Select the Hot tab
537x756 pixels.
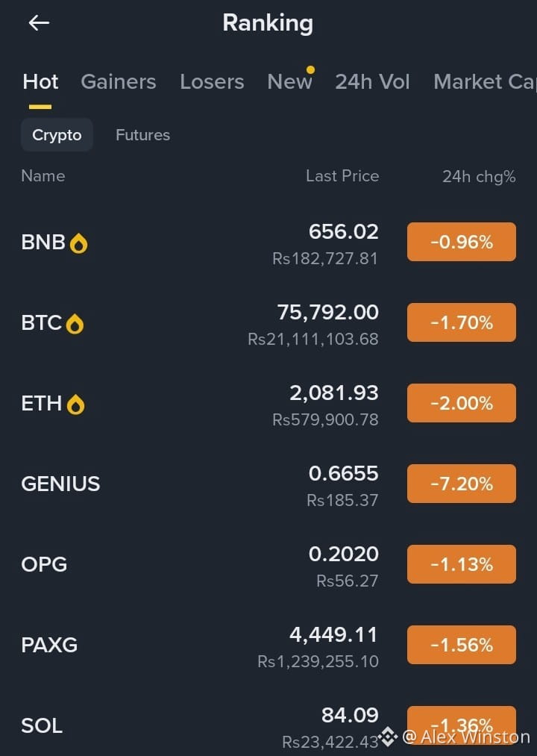click(40, 81)
